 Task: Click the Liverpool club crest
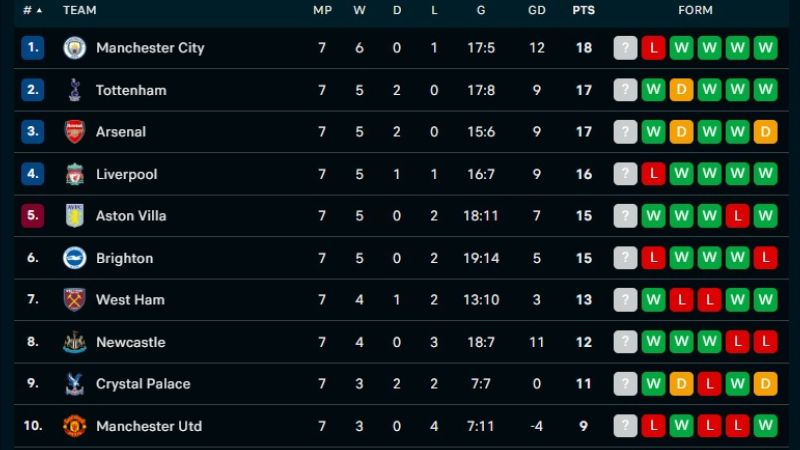coord(74,174)
